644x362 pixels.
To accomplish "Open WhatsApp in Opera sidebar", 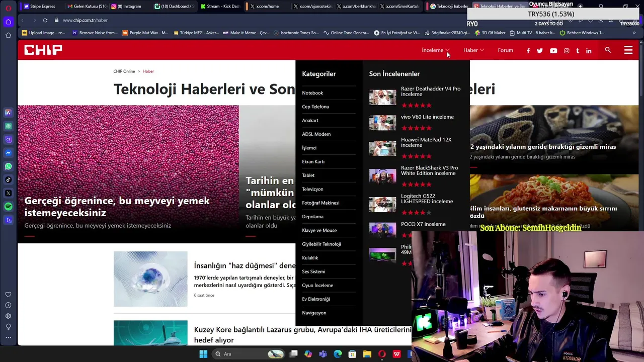I will click(8, 166).
